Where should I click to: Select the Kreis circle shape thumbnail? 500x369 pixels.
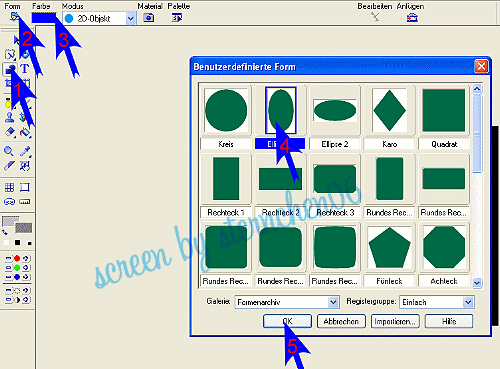(x=226, y=110)
